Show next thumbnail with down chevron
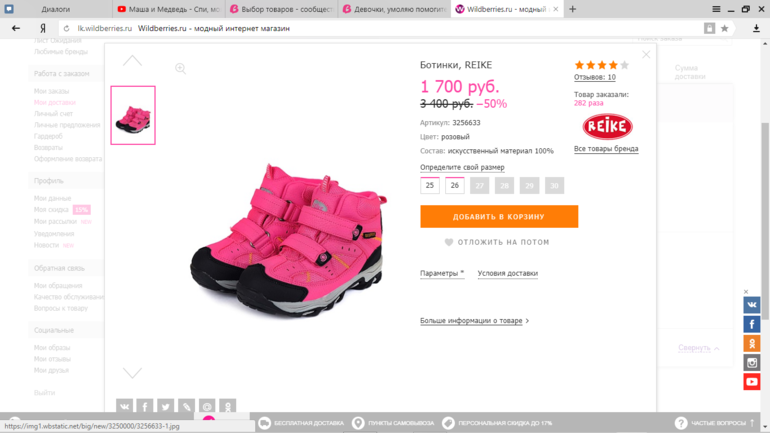The width and height of the screenshot is (770, 433). point(132,373)
